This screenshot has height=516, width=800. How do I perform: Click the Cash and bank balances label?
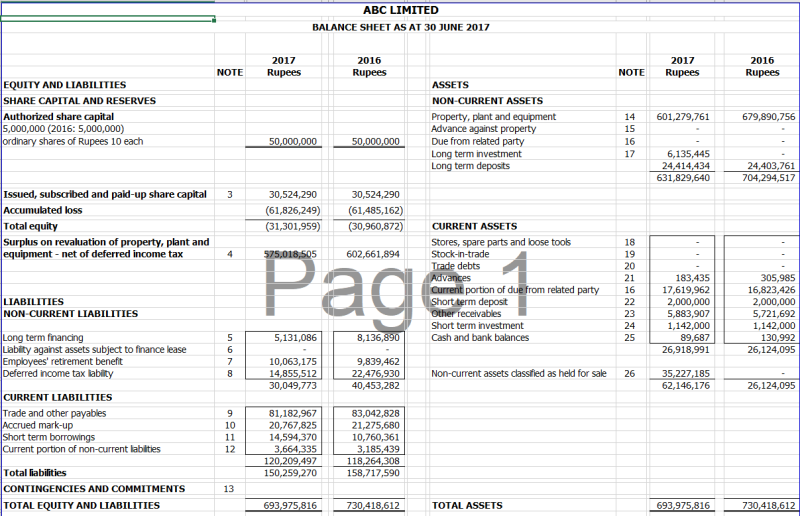[480, 337]
